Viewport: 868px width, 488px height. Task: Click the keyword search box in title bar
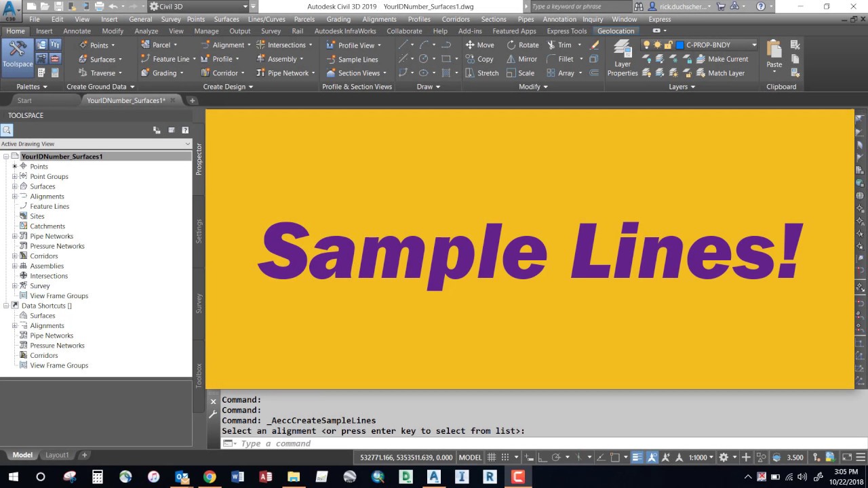(579, 6)
